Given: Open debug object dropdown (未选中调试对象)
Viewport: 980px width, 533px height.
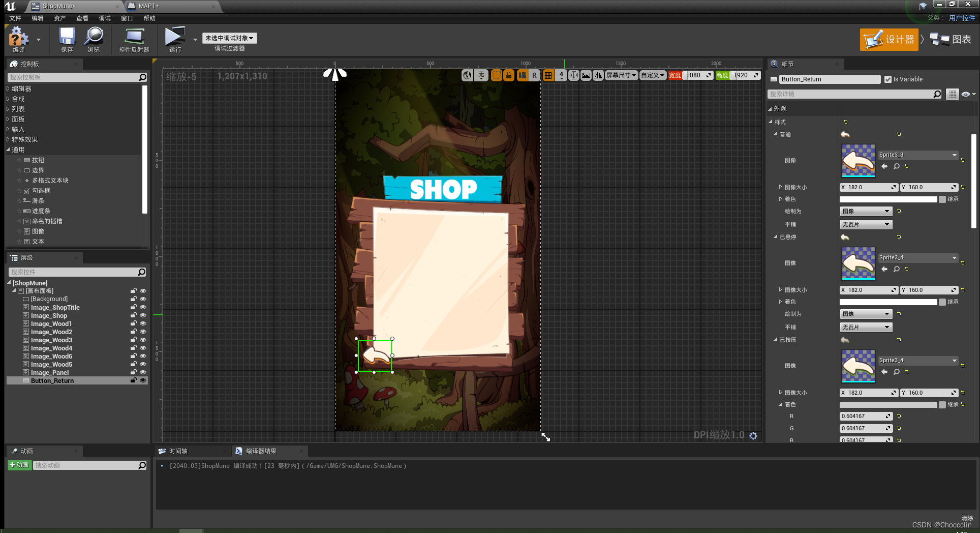Looking at the screenshot, I should (229, 38).
